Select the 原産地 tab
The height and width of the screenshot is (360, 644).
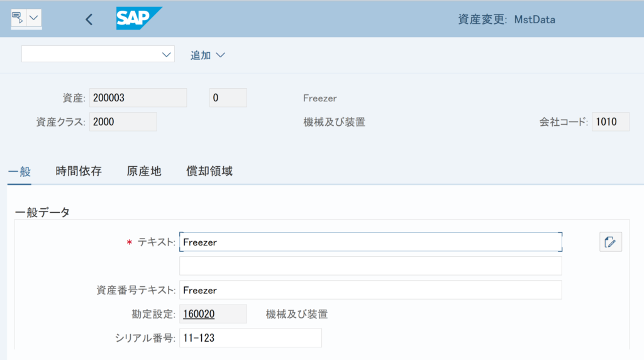pos(144,171)
